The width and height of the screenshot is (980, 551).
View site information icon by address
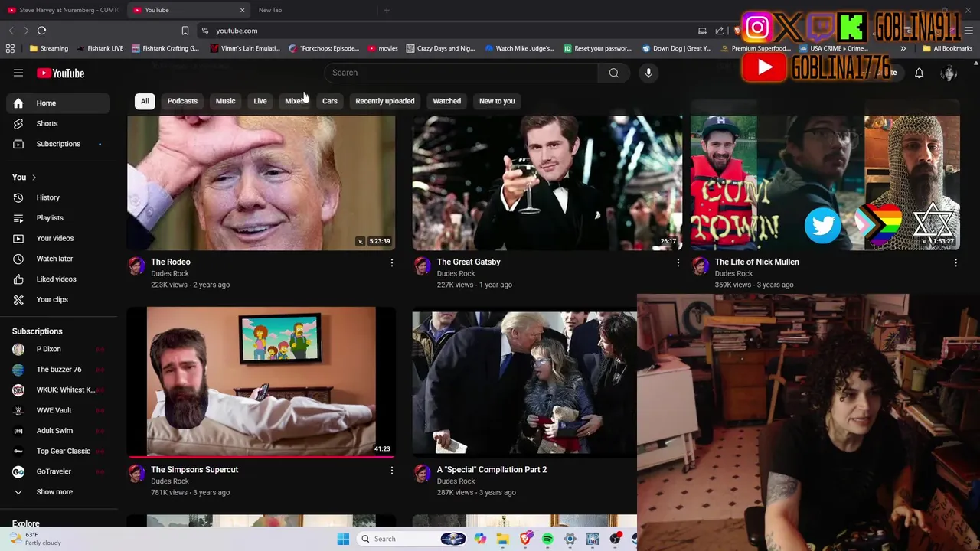[205, 31]
